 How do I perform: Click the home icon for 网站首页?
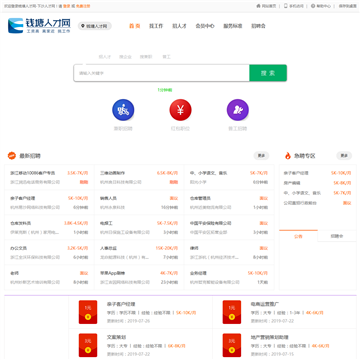click(x=258, y=6)
